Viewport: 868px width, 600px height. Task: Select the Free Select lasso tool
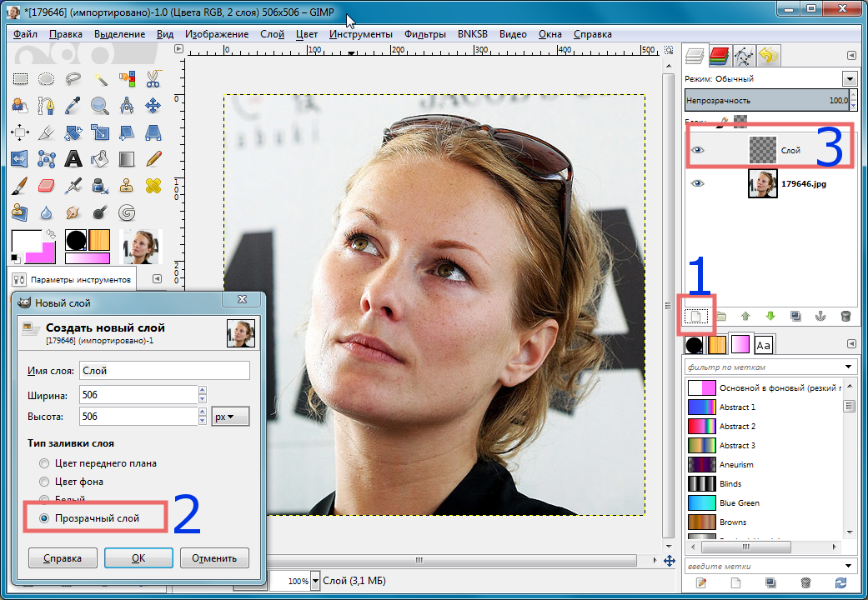point(73,79)
